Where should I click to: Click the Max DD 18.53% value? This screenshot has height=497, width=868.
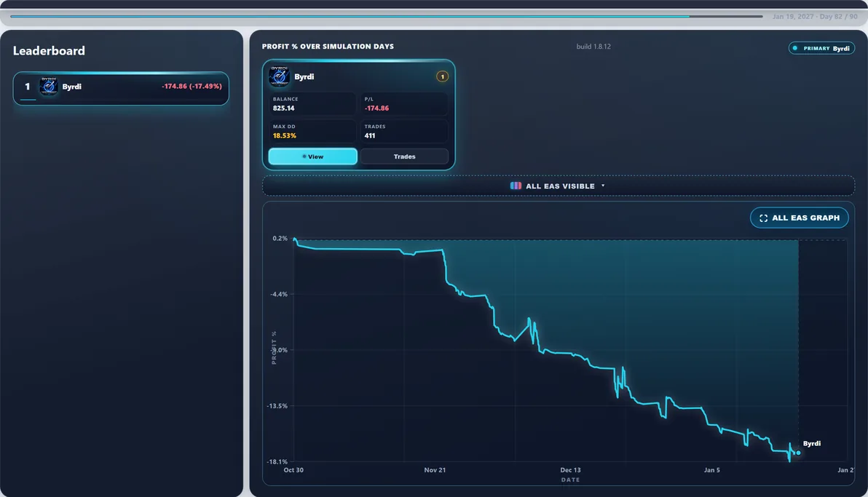[x=285, y=135]
